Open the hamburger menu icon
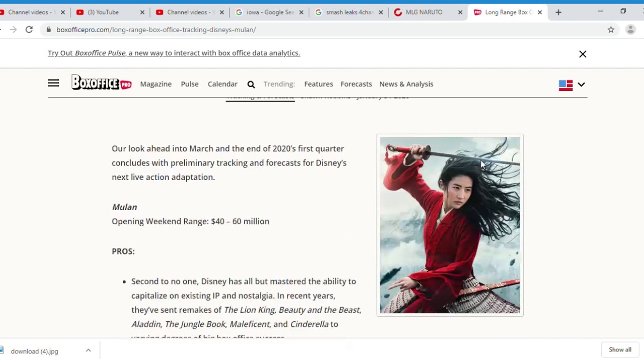 [x=53, y=83]
